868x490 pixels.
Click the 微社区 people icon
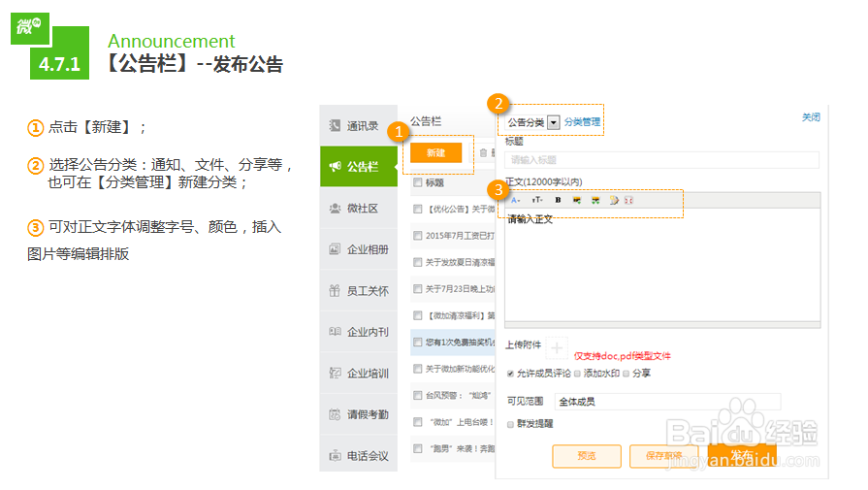(x=335, y=209)
